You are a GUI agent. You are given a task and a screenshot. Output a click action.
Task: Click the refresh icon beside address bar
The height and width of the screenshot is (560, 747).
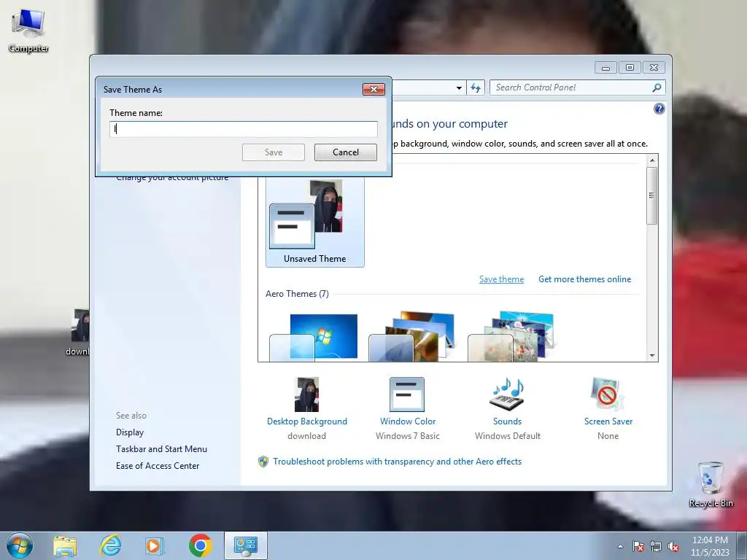(476, 87)
